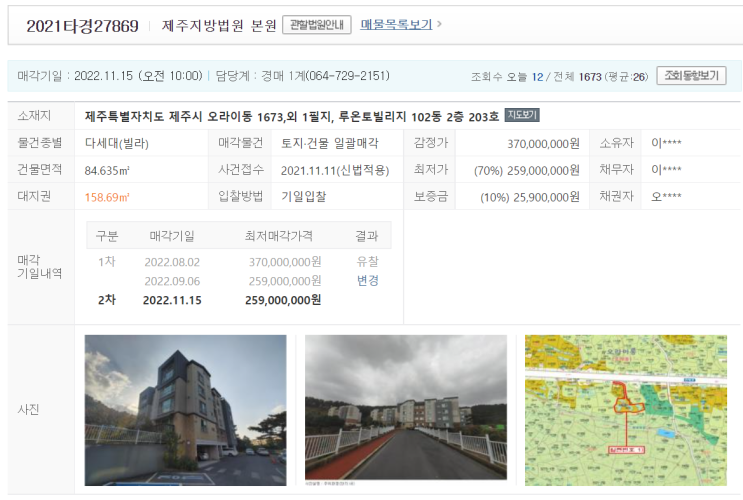Image resolution: width=743 pixels, height=500 pixels.
Task: Click the property address text 오라이동 1673
Action: pyautogui.click(x=245, y=116)
